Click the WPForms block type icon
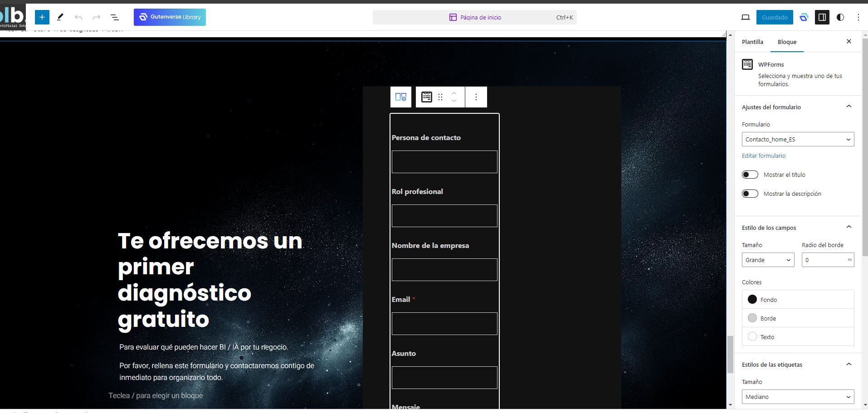This screenshot has width=868, height=413. pyautogui.click(x=426, y=97)
